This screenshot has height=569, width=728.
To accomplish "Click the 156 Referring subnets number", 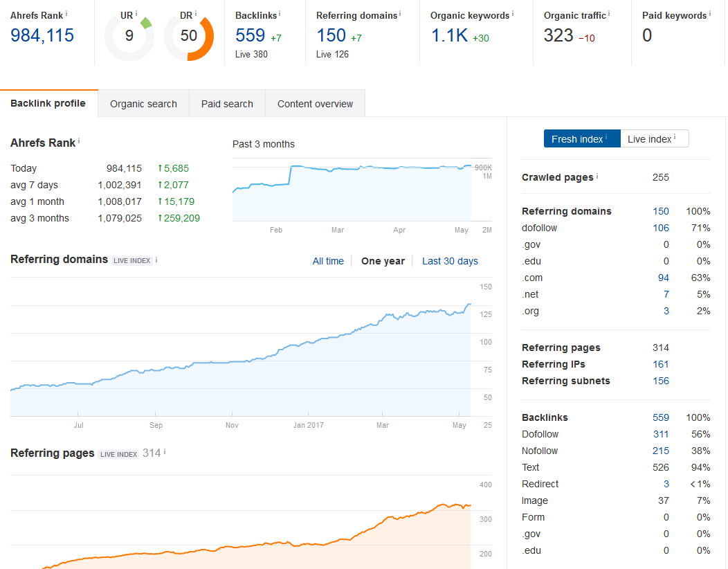I will [x=661, y=381].
